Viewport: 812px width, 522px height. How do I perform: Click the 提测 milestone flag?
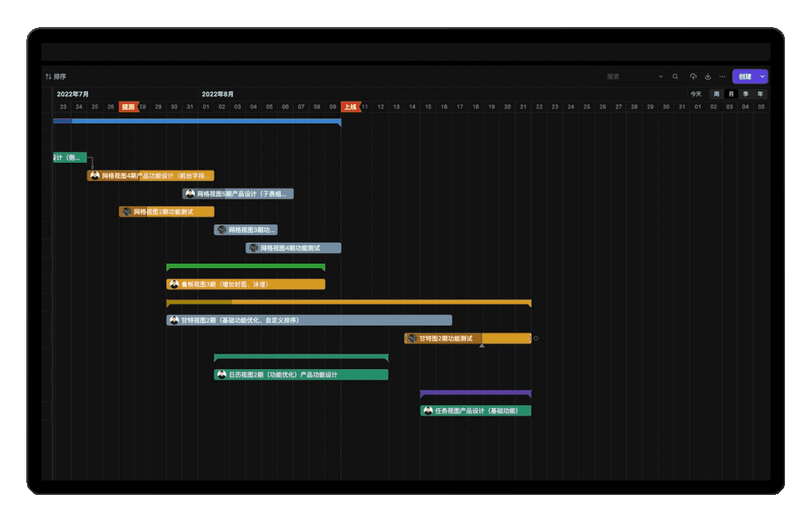tap(129, 107)
